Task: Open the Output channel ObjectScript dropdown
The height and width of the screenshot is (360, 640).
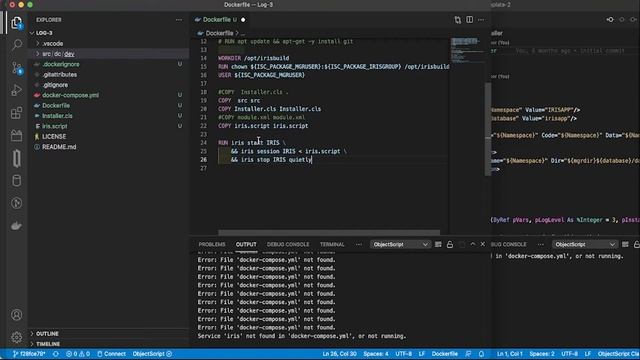Action: coord(400,244)
